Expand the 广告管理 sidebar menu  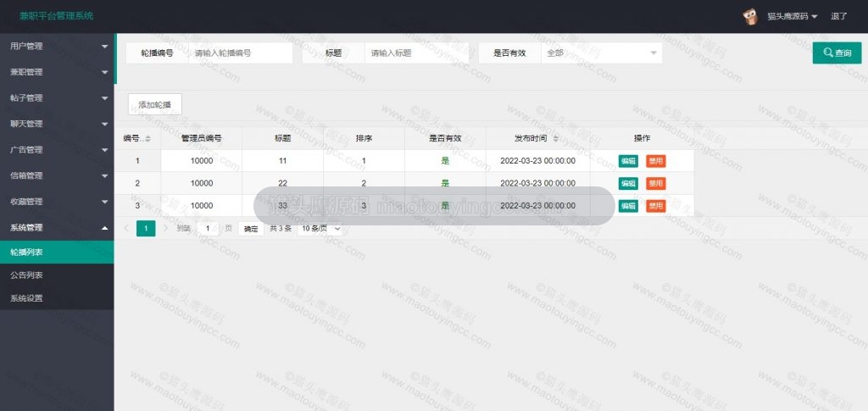pyautogui.click(x=57, y=150)
